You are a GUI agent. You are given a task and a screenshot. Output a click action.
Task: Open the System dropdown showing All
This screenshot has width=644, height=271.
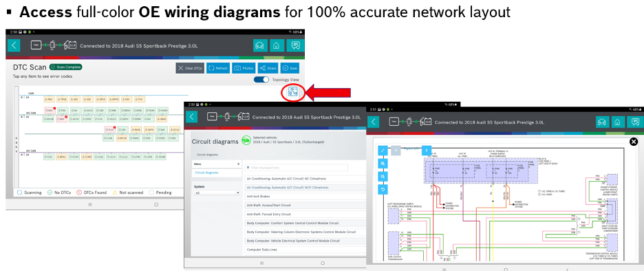pyautogui.click(x=217, y=193)
